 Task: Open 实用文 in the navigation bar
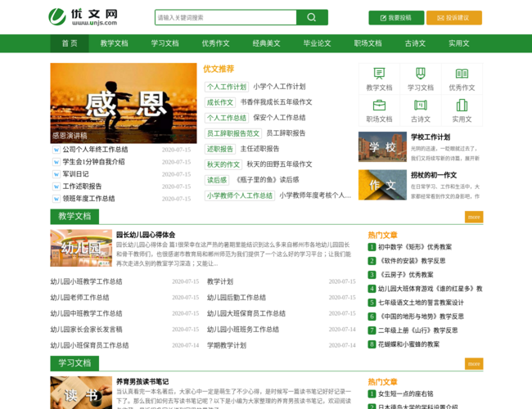[458, 43]
